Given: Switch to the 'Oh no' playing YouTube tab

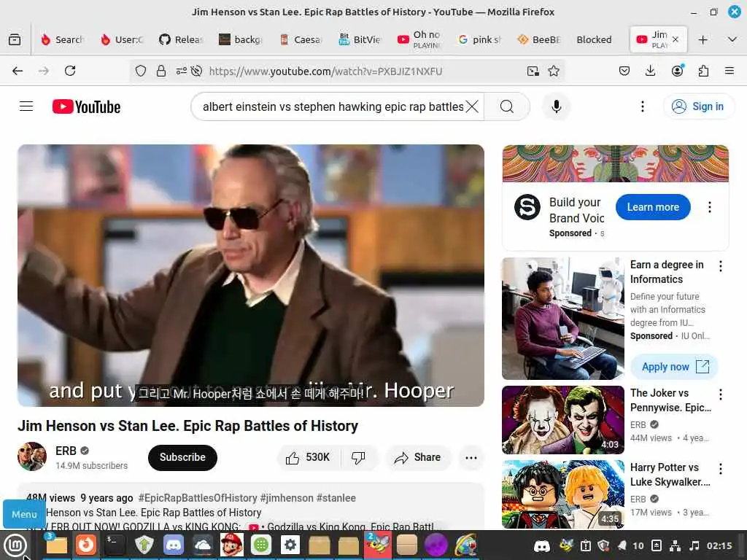Looking at the screenshot, I should pos(419,39).
